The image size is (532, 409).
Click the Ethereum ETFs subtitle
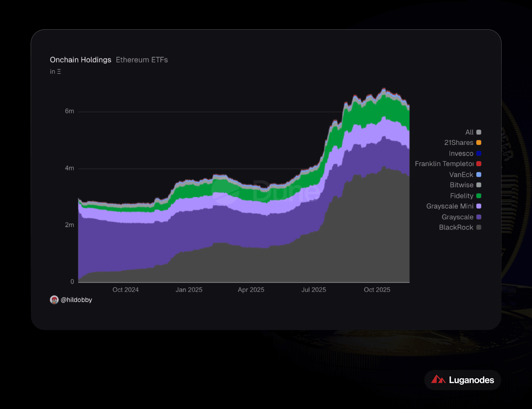coord(142,60)
